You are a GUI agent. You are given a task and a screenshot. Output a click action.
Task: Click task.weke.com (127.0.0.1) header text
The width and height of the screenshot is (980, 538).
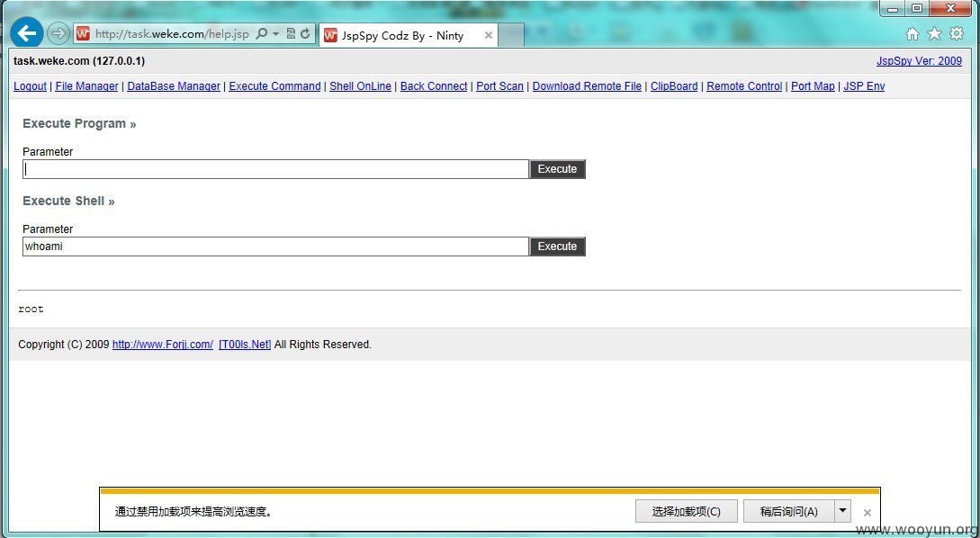[x=79, y=61]
